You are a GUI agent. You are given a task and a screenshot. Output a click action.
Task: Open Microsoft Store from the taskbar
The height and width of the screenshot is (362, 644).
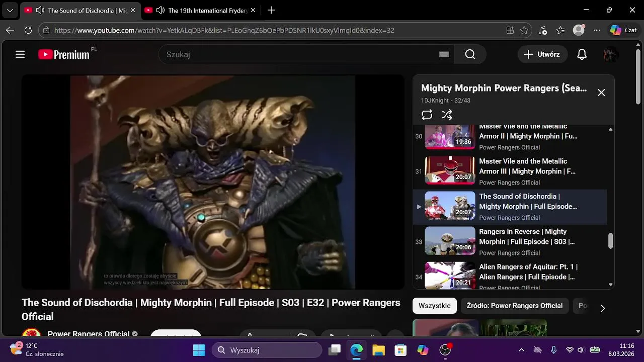(x=400, y=350)
